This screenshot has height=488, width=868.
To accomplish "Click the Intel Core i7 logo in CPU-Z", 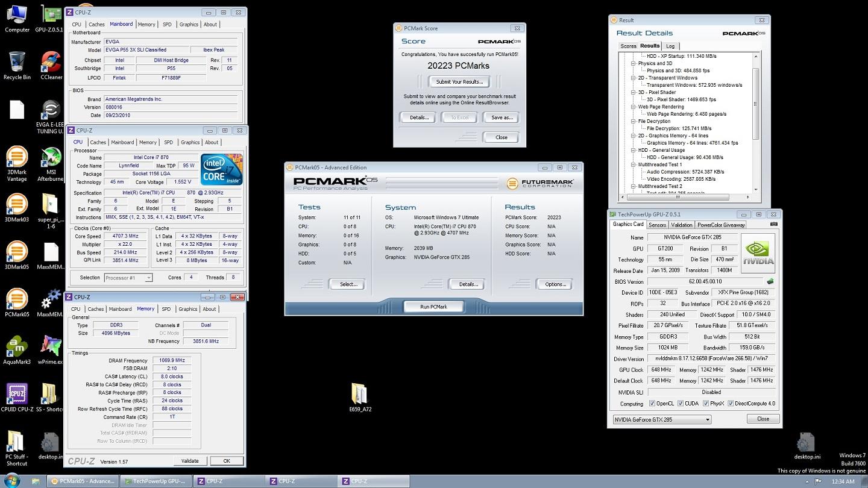I will [x=222, y=169].
